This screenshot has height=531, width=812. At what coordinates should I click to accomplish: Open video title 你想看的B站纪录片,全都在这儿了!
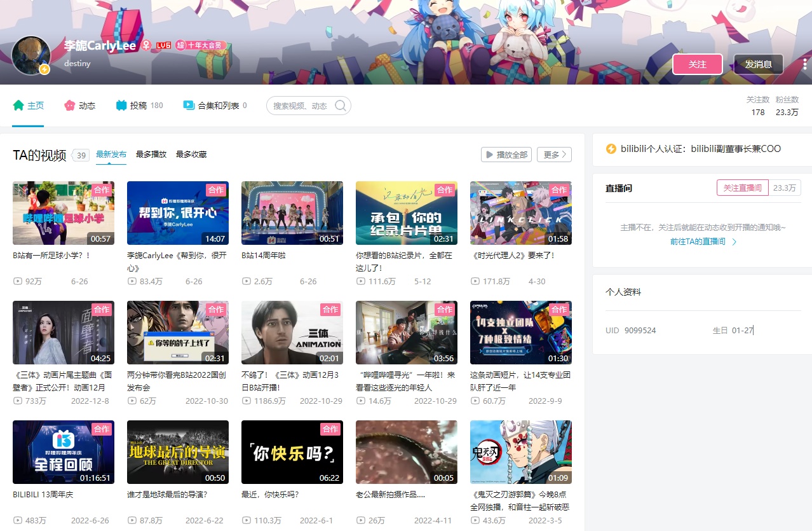[x=405, y=261]
